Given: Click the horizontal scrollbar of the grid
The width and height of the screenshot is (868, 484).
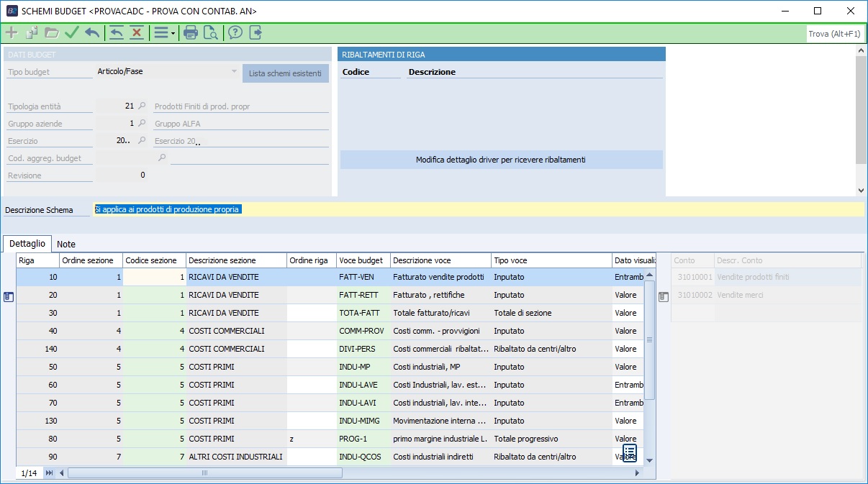Looking at the screenshot, I should 204,473.
